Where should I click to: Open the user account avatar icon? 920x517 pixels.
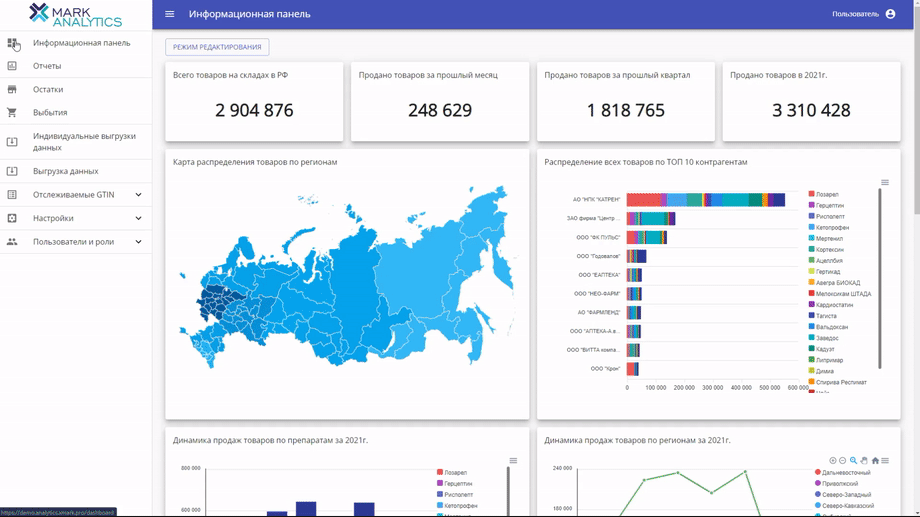tap(890, 14)
